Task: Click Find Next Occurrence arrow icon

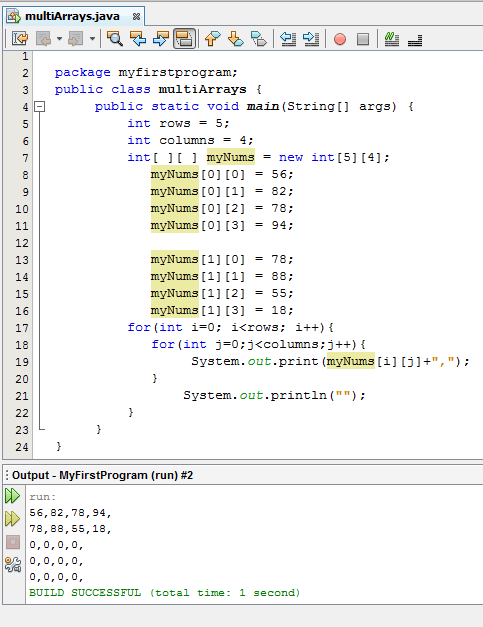Action: click(161, 39)
